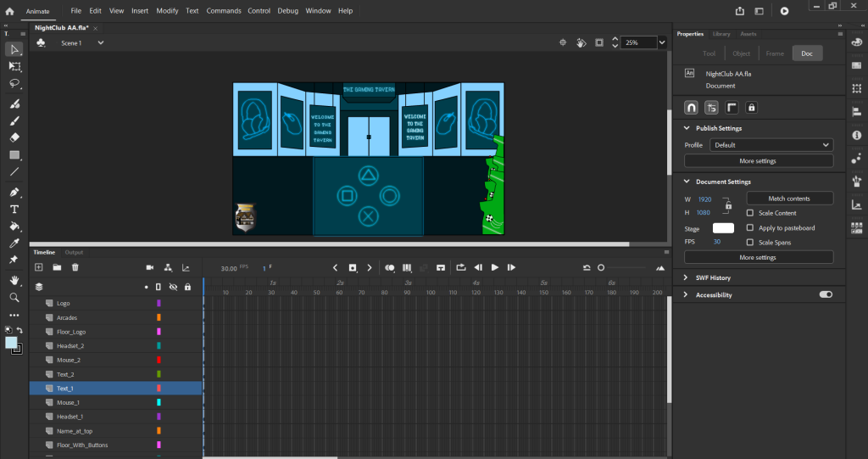Select the Paint Bucket tool

click(x=14, y=227)
